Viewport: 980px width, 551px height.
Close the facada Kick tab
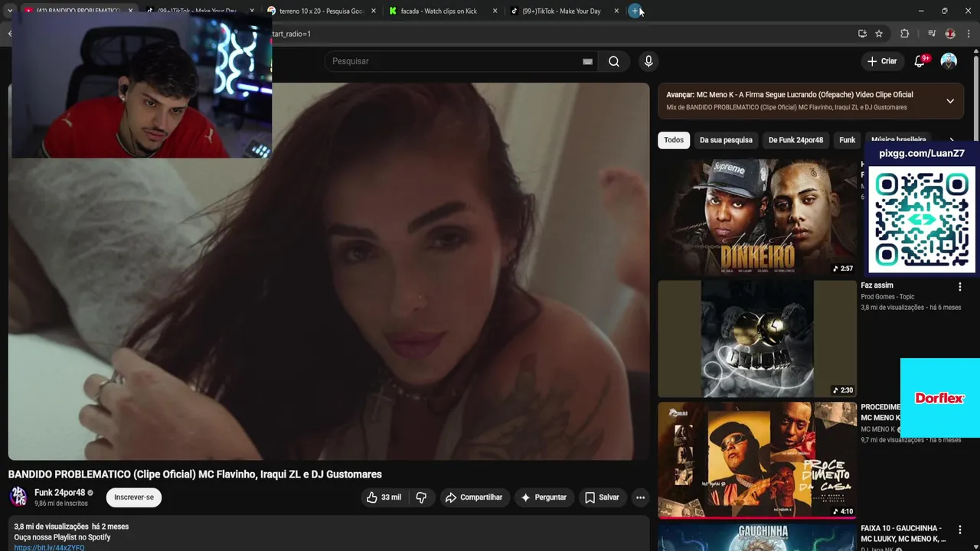(495, 11)
